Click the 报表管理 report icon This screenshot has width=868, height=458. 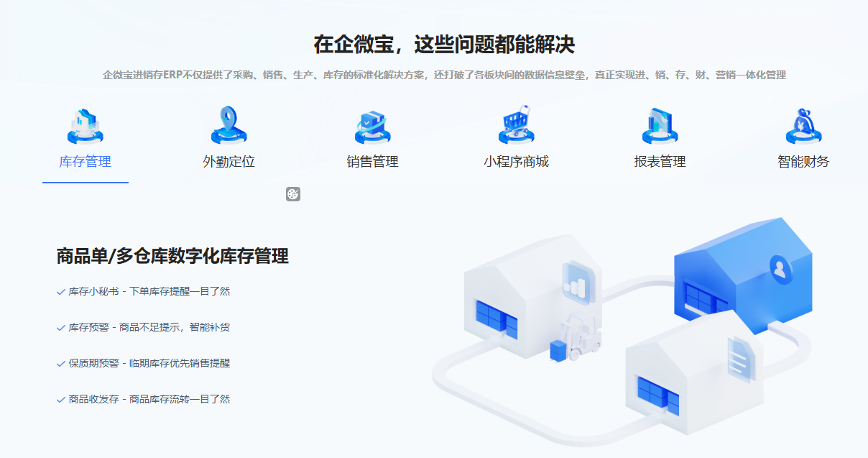tap(660, 126)
